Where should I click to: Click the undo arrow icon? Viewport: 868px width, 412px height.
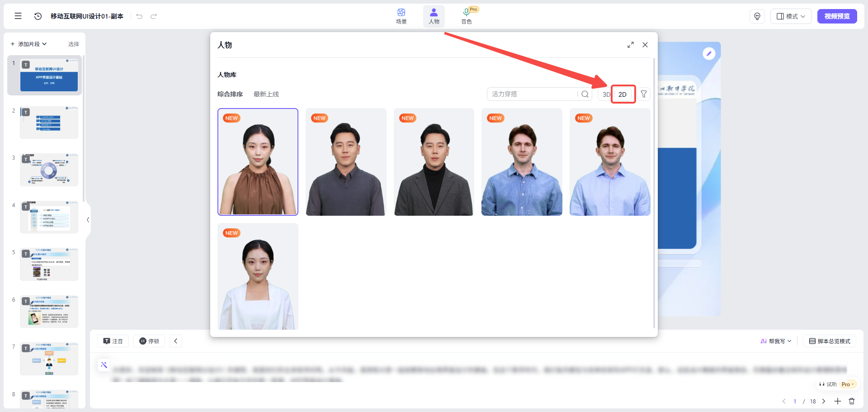tap(140, 16)
